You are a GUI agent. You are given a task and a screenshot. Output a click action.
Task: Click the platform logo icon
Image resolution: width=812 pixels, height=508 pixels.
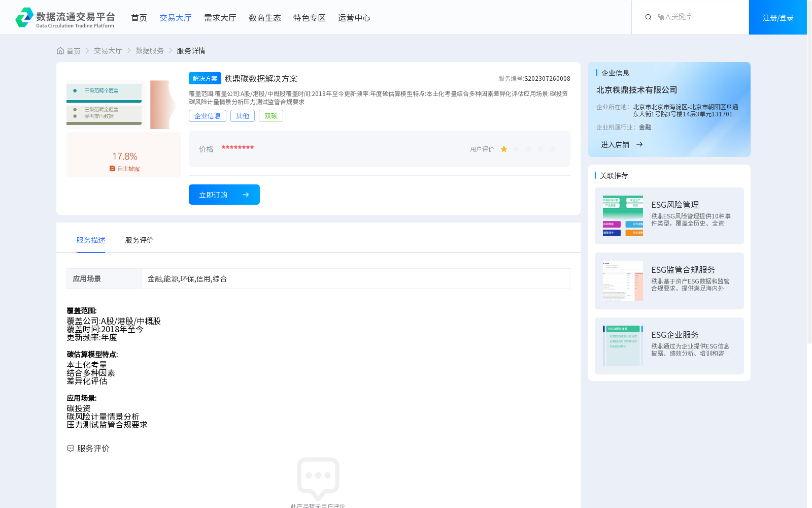point(24,17)
